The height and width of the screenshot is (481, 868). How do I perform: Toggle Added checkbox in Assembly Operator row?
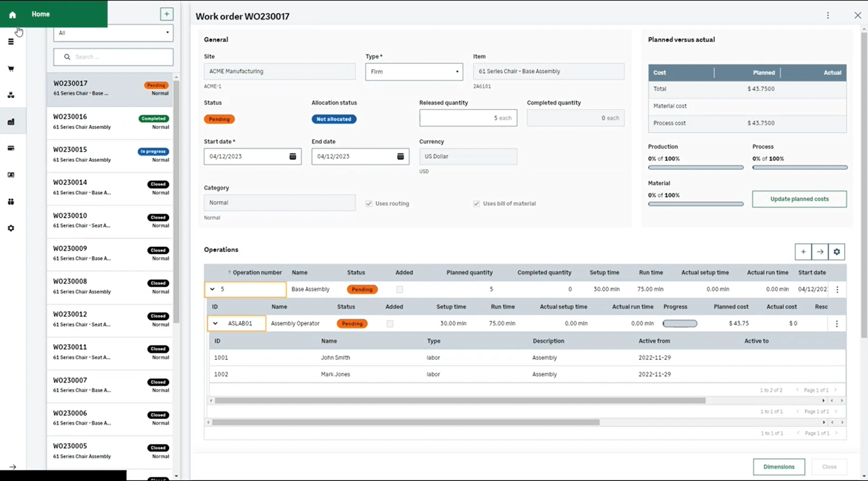pyautogui.click(x=390, y=323)
